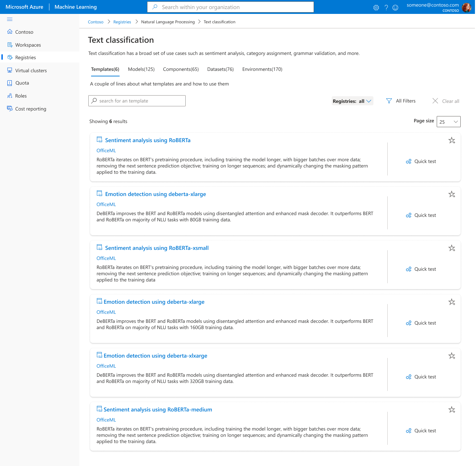This screenshot has width=476, height=466.
Task: Select Registries in the sidebar
Action: [x=40, y=57]
